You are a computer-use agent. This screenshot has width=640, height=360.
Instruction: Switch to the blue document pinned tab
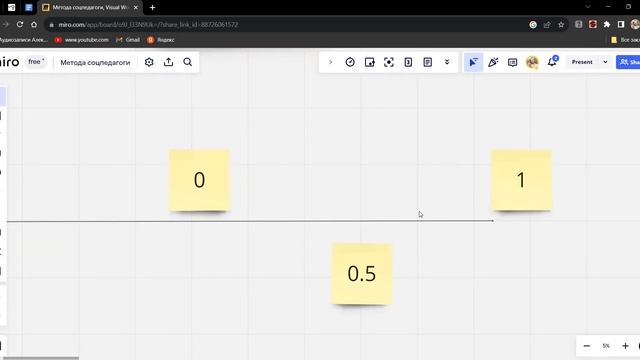pos(29,7)
